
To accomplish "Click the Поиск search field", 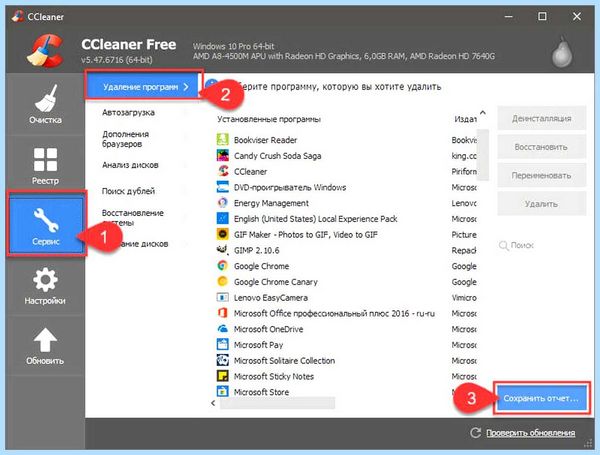I will 541,245.
